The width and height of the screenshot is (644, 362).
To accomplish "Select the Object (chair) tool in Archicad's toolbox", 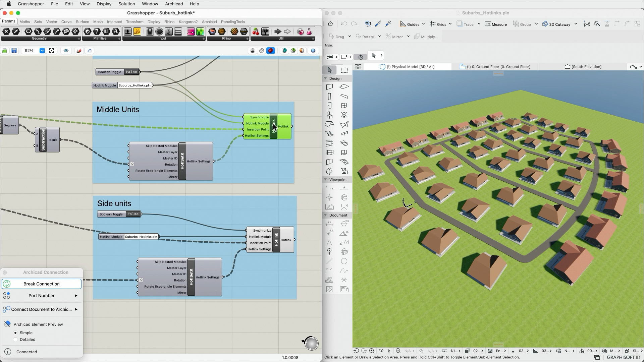I will (x=329, y=115).
